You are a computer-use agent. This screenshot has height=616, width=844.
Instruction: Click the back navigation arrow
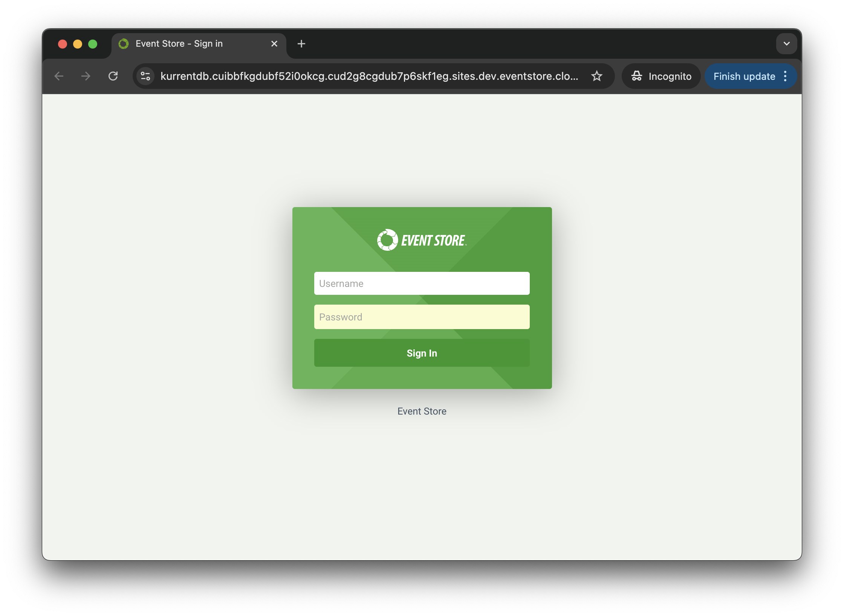59,76
